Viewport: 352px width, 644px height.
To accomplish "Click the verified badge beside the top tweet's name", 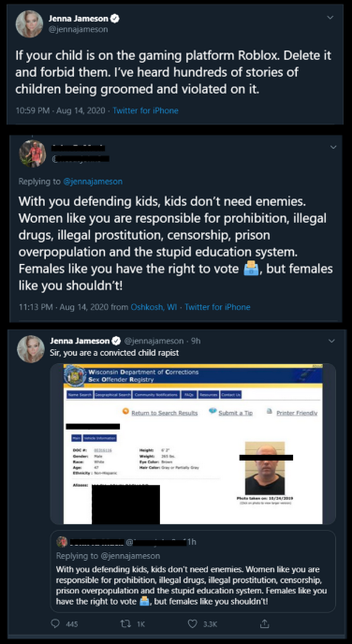I will point(115,19).
